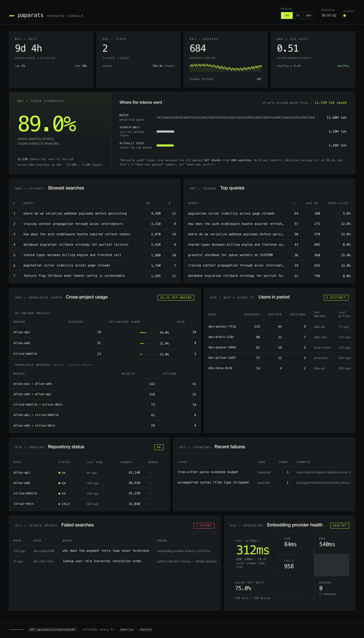The image size is (364, 638).
Task: Click sirius-mobile OK status dot in repository table
Action: pos(59,494)
